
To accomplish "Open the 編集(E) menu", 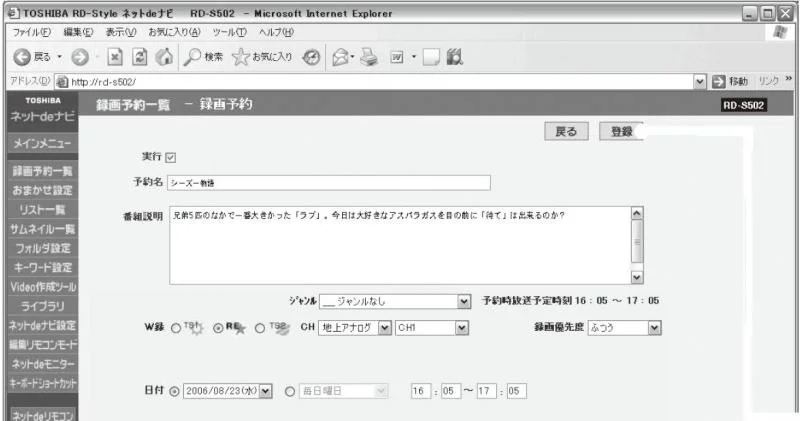I will pos(79,32).
